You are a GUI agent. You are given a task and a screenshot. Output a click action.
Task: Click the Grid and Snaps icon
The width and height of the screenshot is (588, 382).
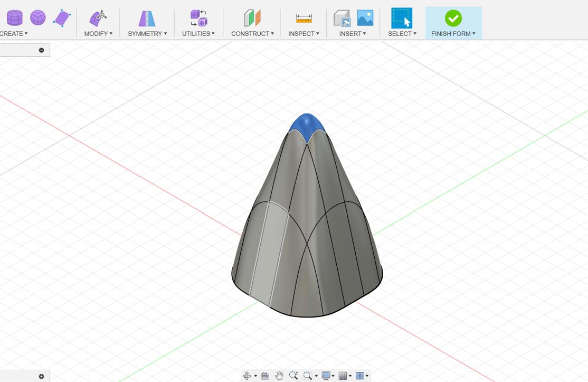click(x=343, y=376)
